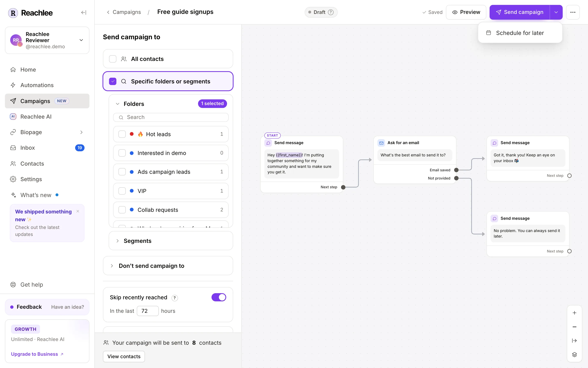Viewport: 588px width, 368px height.
Task: Uncheck Specific folders or segments checkbox
Action: (113, 81)
